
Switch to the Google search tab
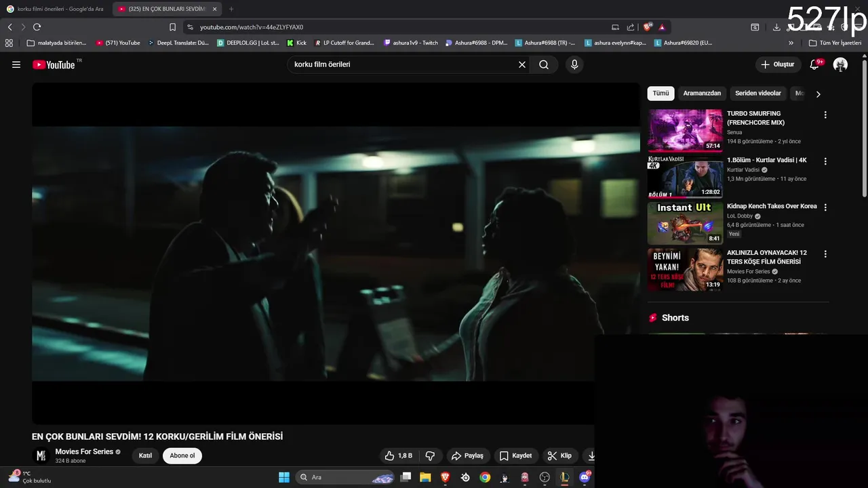coord(56,9)
